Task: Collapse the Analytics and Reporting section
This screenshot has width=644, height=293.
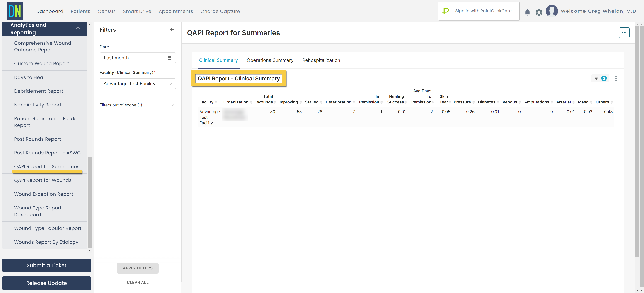Action: (x=78, y=28)
